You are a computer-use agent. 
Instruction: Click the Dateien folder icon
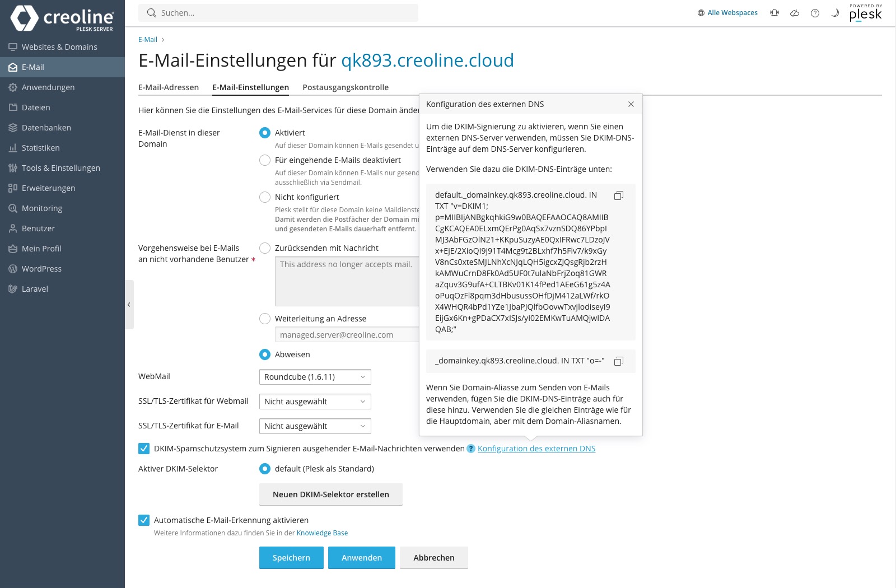[x=13, y=108]
